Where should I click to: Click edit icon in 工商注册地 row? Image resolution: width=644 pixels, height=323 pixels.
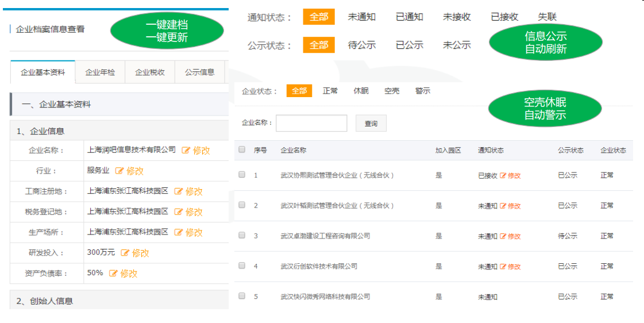[179, 191]
